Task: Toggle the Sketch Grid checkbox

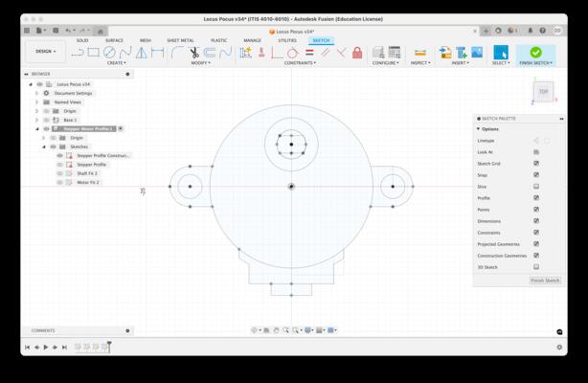Action: pos(536,163)
